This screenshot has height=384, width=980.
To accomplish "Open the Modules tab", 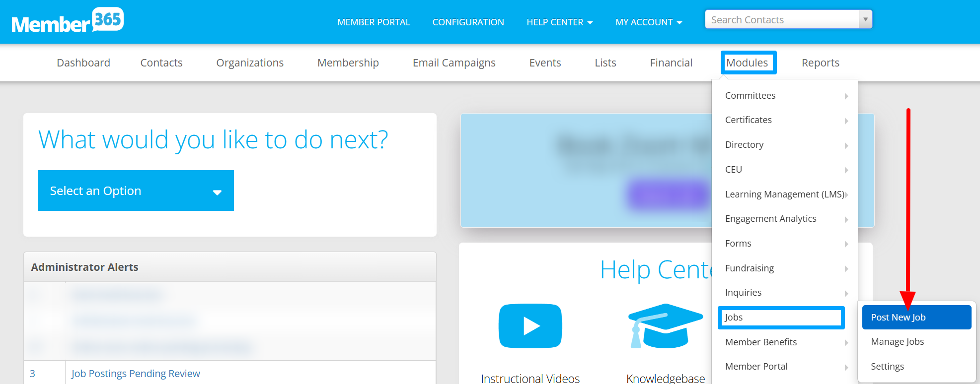I will tap(747, 63).
